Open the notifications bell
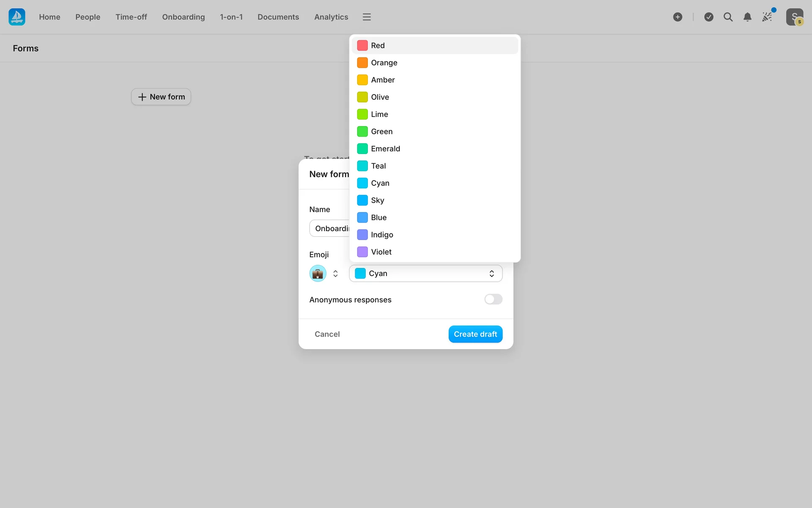The width and height of the screenshot is (812, 508). tap(747, 17)
